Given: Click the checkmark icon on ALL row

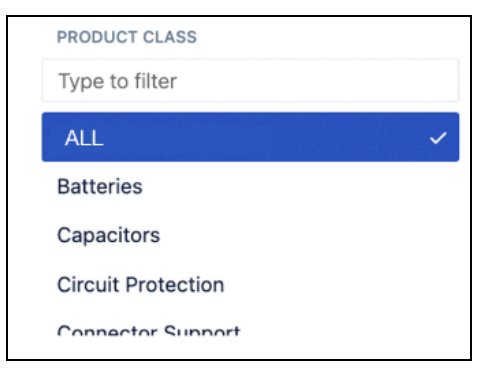Looking at the screenshot, I should [438, 138].
